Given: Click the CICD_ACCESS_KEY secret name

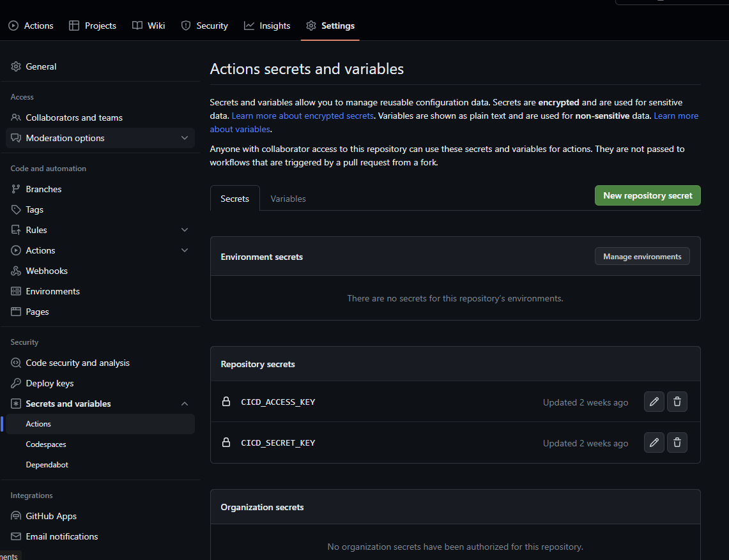Looking at the screenshot, I should click(x=278, y=402).
